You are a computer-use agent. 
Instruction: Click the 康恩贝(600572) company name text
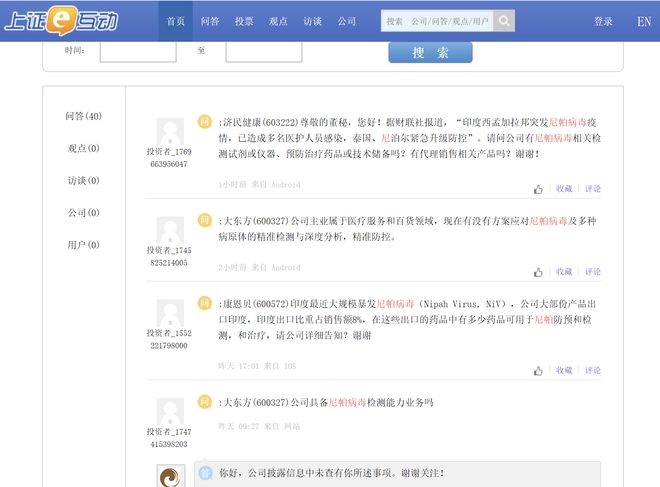tap(256, 304)
